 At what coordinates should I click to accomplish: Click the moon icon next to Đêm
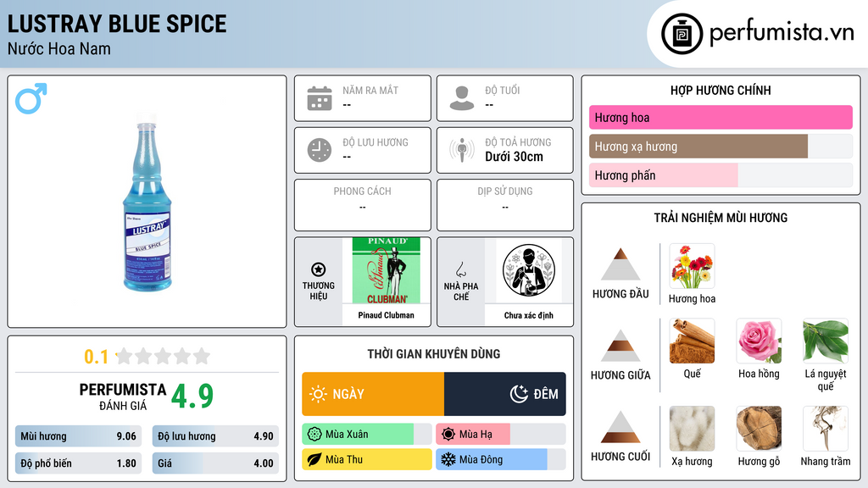[x=519, y=394]
